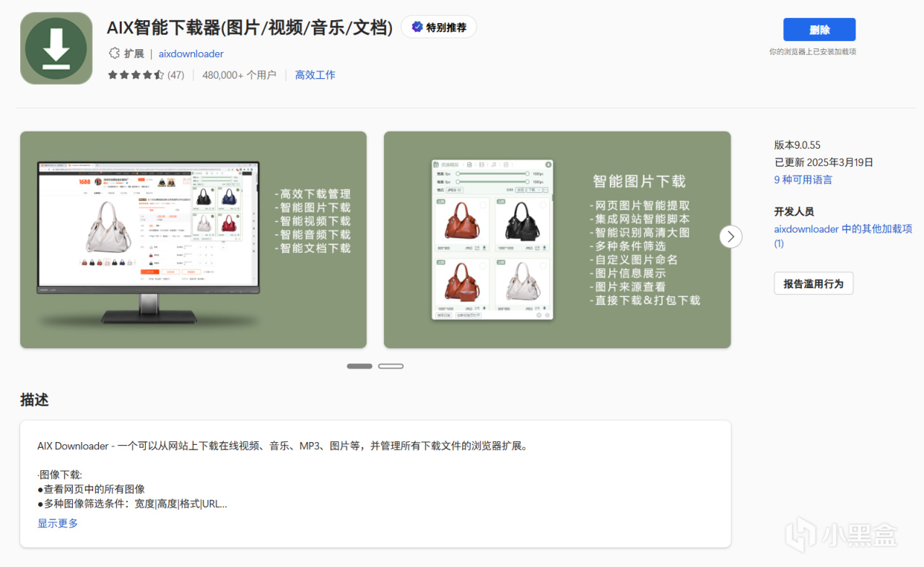Click the title AIX智能下载器(图片/视频/音乐/文档)
Viewport: 924px width, 567px height.
point(250,27)
